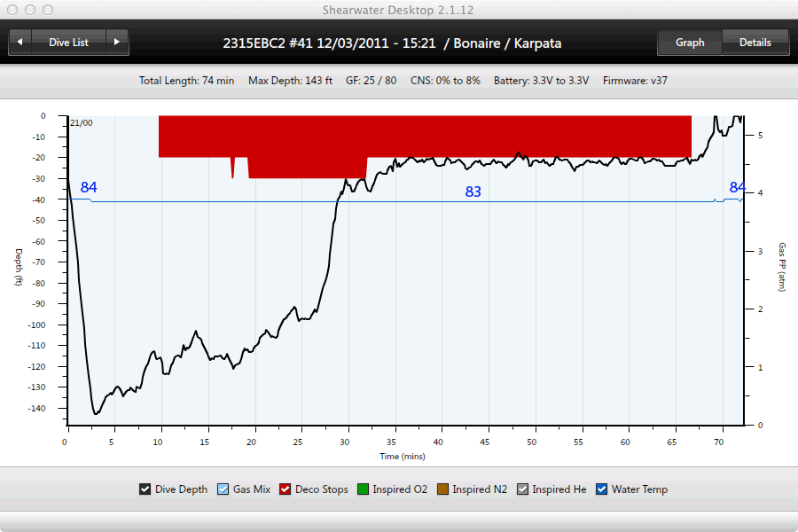
Task: Go to next dive with right arrow
Action: click(x=117, y=43)
